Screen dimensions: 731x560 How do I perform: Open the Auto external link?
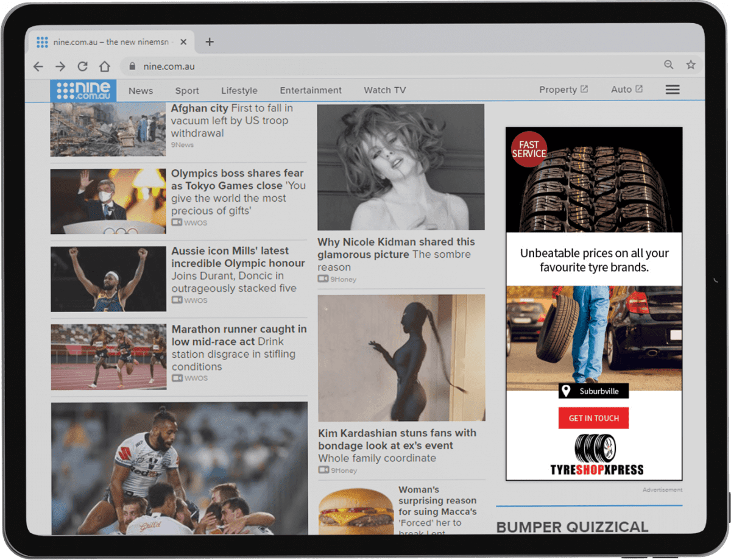click(x=626, y=90)
